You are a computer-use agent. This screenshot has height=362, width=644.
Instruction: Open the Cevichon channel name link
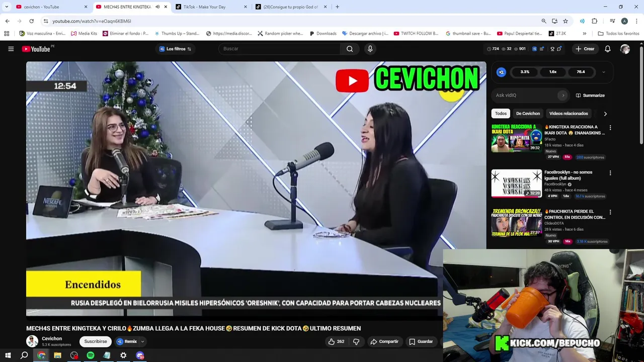tap(52, 338)
